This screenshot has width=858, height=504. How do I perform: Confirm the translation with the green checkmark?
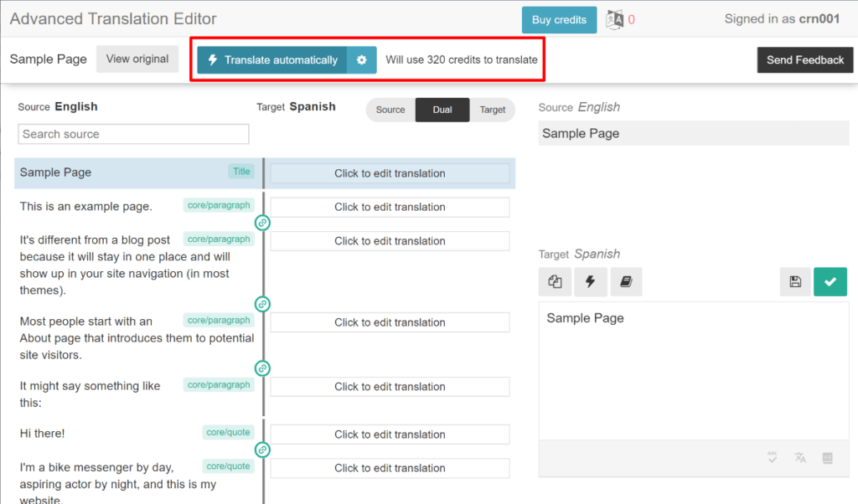point(830,281)
